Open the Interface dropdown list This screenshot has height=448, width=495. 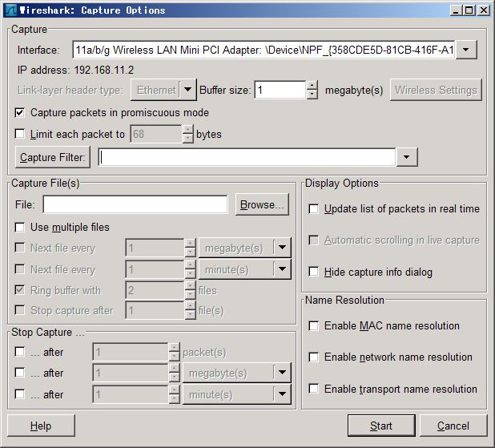(x=465, y=50)
